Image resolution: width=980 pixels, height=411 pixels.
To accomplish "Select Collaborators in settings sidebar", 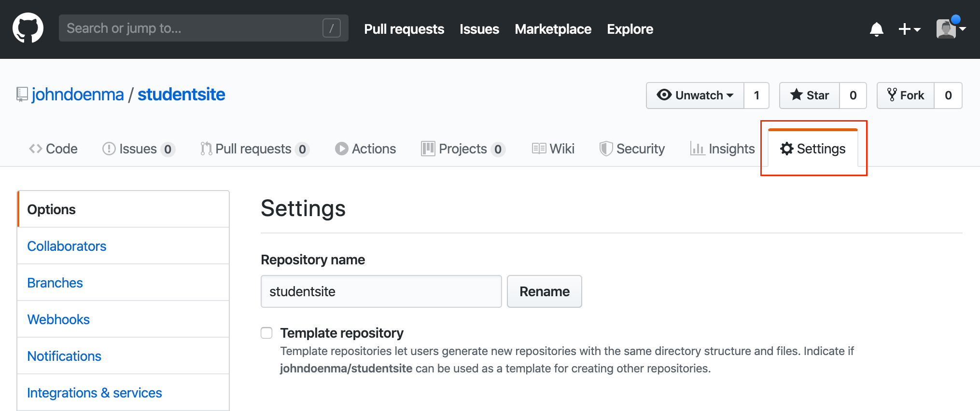I will tap(67, 246).
